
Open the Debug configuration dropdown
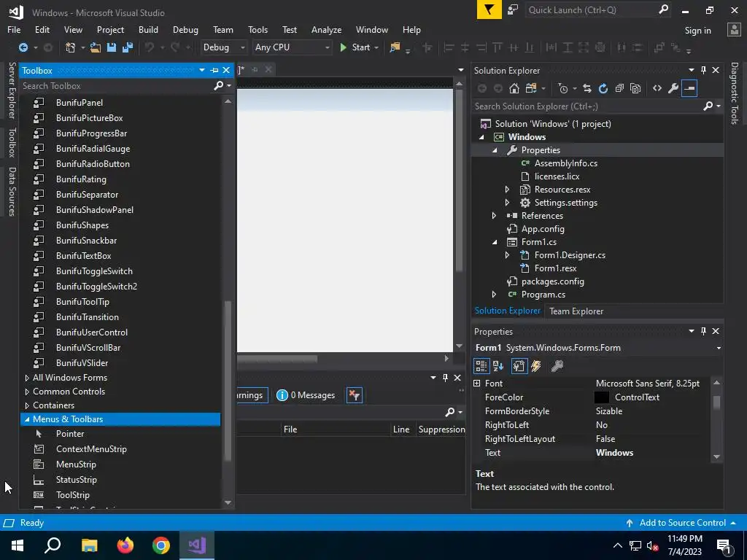[224, 47]
